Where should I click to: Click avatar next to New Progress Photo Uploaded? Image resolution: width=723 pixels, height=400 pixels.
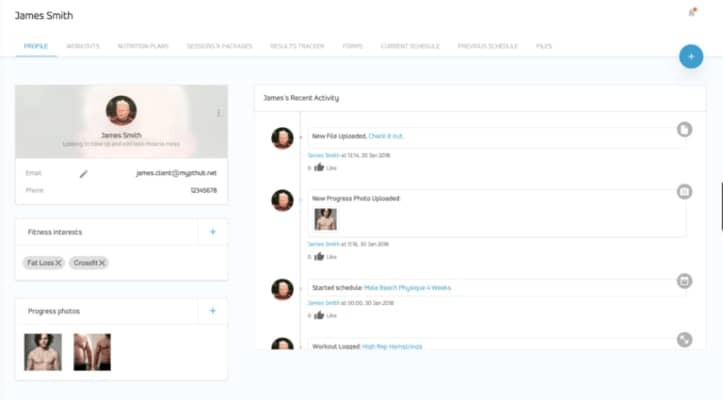coord(282,200)
